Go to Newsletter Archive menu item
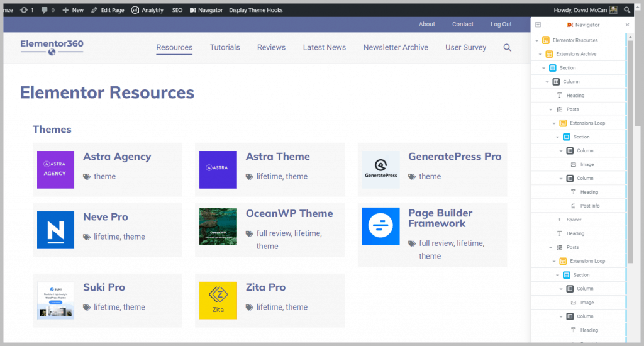 coord(395,47)
